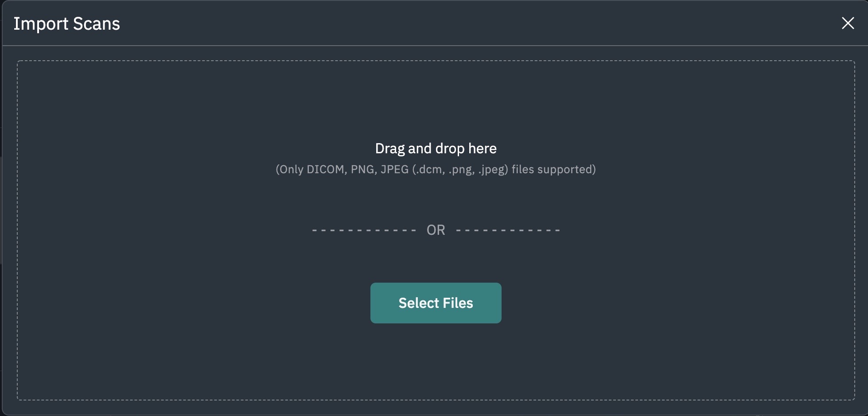Click the word 'Files' on the teal button
This screenshot has width=868, height=416.
(458, 303)
